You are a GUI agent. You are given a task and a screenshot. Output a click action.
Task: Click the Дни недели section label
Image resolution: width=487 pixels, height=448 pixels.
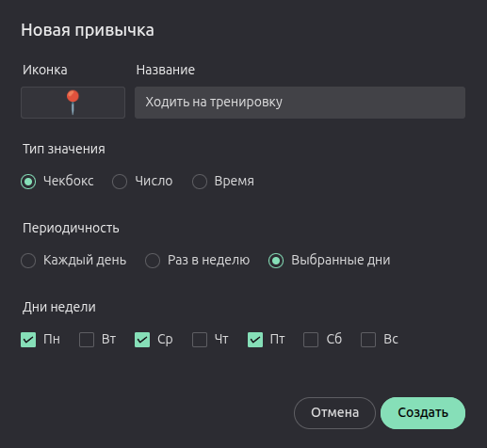point(59,307)
